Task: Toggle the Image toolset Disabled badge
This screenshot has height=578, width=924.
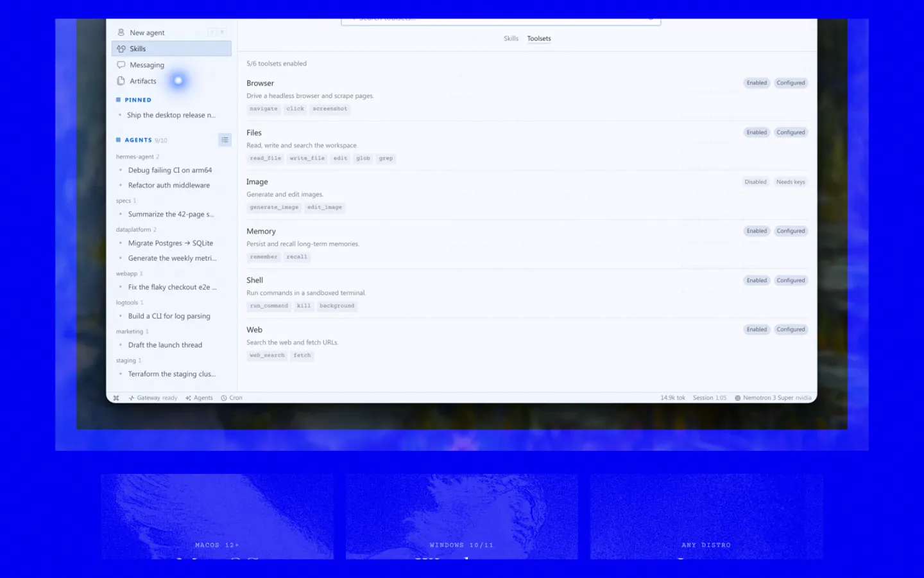Action: point(755,182)
